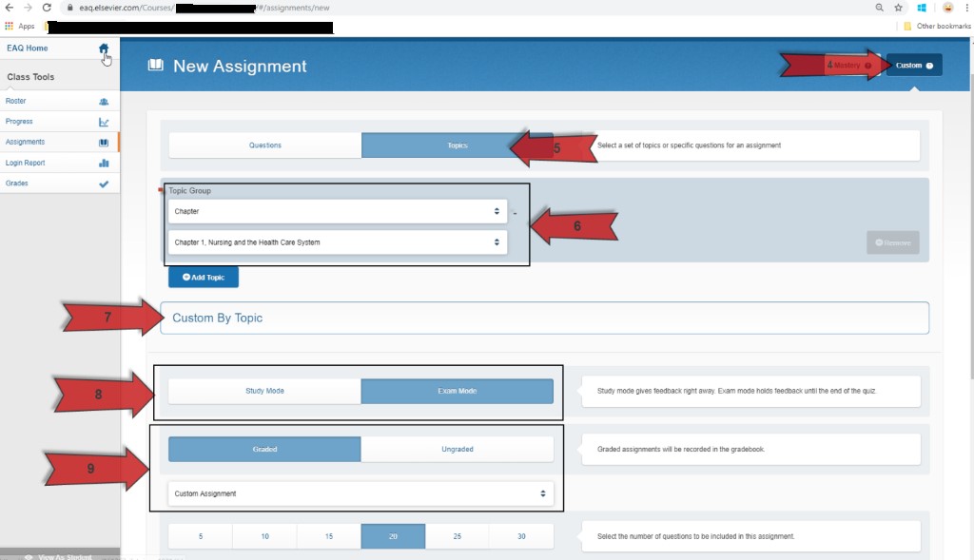974x560 pixels.
Task: Click the Grades checkmark icon
Action: tap(105, 183)
